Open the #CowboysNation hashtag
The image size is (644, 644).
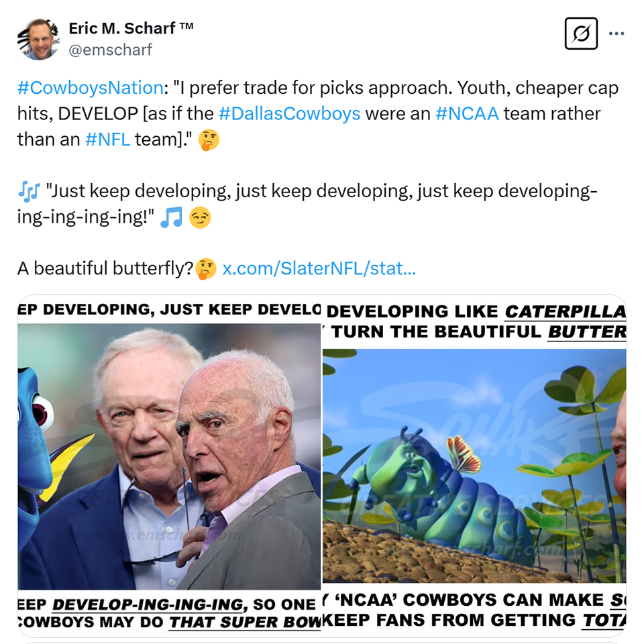coord(91,88)
